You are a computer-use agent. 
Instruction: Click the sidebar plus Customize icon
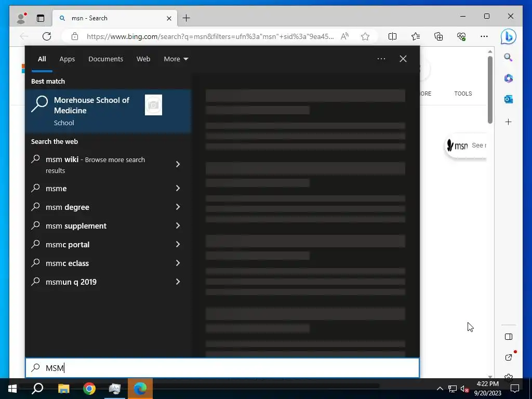(508, 122)
